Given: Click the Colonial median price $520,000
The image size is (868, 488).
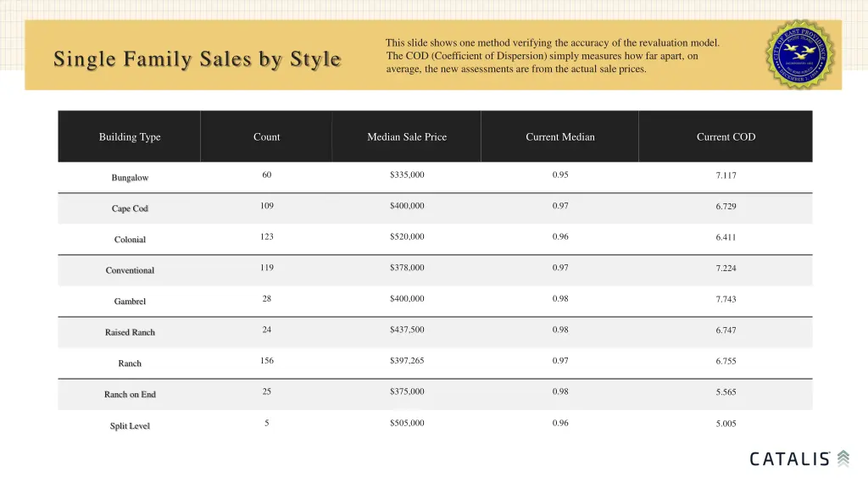Looking at the screenshot, I should click(407, 237).
